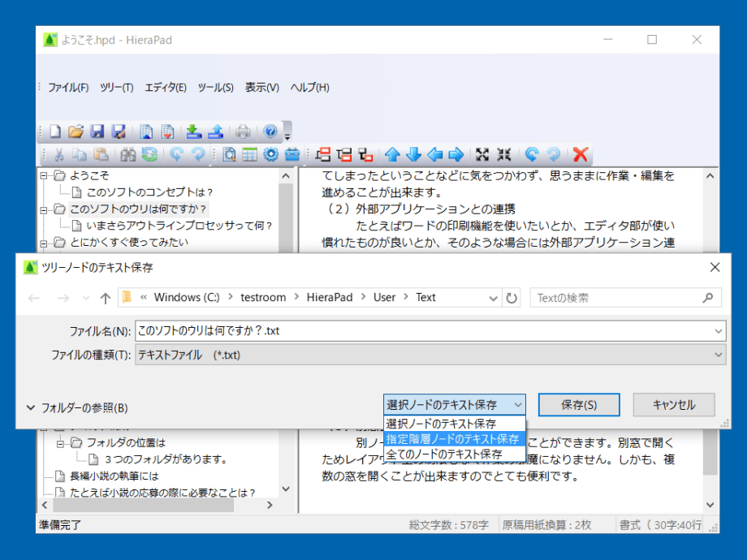Click the blue toolbox icon
Image resolution: width=747 pixels, height=560 pixels.
point(292,154)
